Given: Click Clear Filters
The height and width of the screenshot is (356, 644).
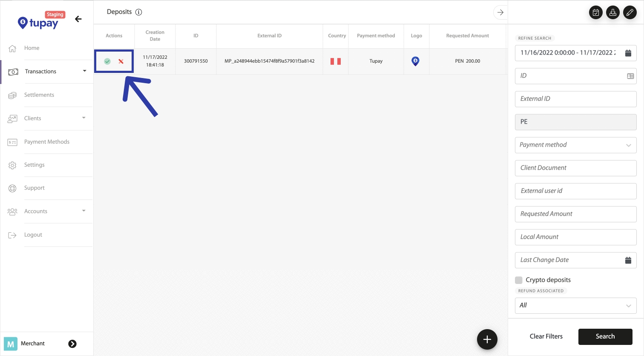Looking at the screenshot, I should pyautogui.click(x=546, y=336).
